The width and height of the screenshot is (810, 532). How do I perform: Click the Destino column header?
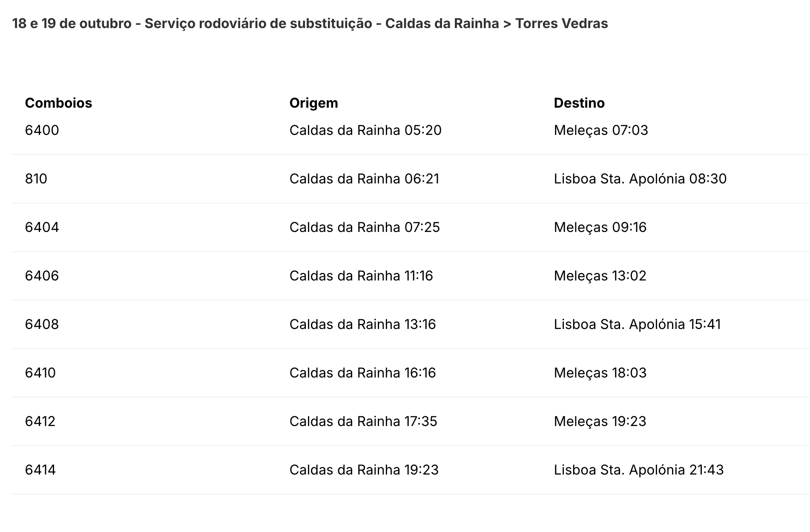click(579, 103)
